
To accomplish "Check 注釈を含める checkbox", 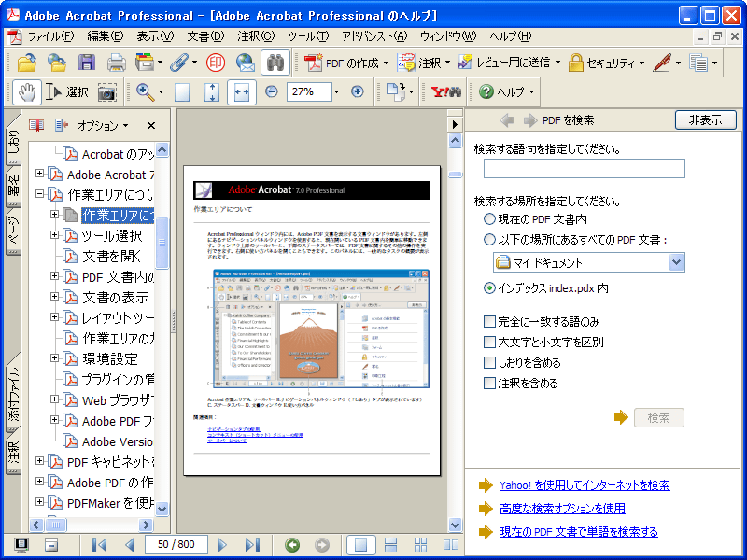I will 489,383.
